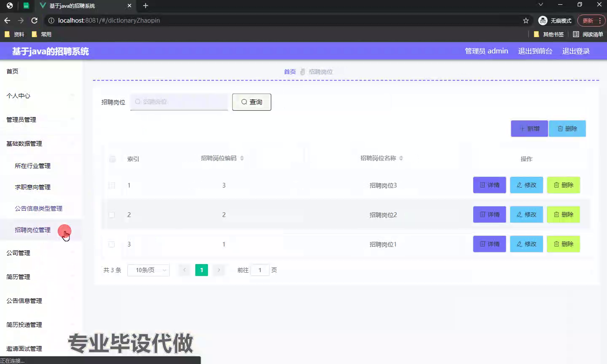Screen dimensions: 607x364
Task: Open 求职意向管理 submenu item
Action: click(x=41, y=187)
